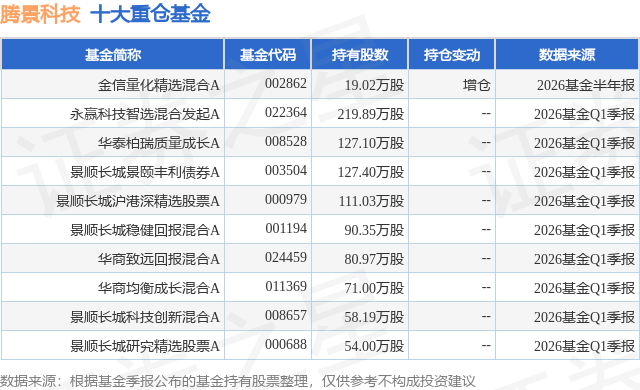Image resolution: width=640 pixels, height=390 pixels.
Task: Click the 基金简称 column header
Action: pyautogui.click(x=113, y=55)
